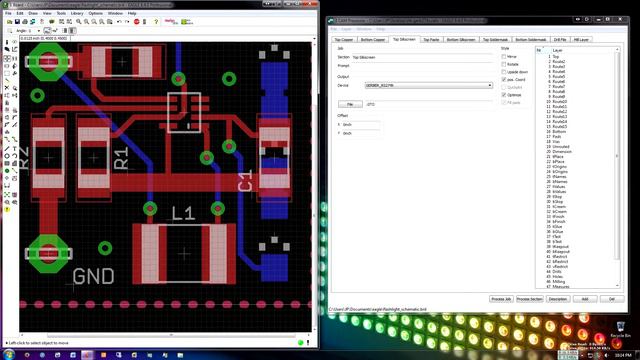
Task: Enable the Mirror checkbox
Action: 504,56
